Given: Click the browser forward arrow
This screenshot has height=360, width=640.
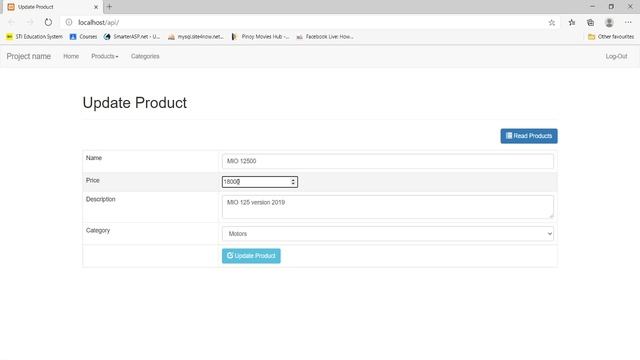Looking at the screenshot, I should [x=30, y=22].
